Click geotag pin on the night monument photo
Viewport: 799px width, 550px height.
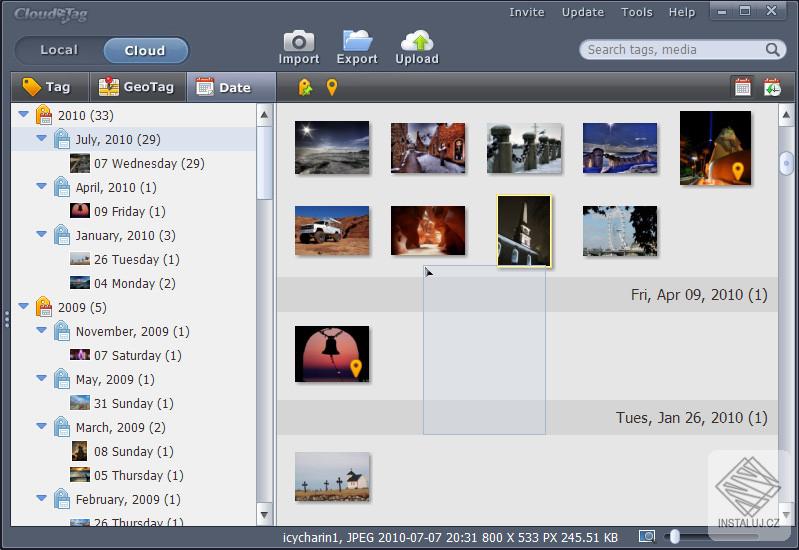pyautogui.click(x=737, y=171)
